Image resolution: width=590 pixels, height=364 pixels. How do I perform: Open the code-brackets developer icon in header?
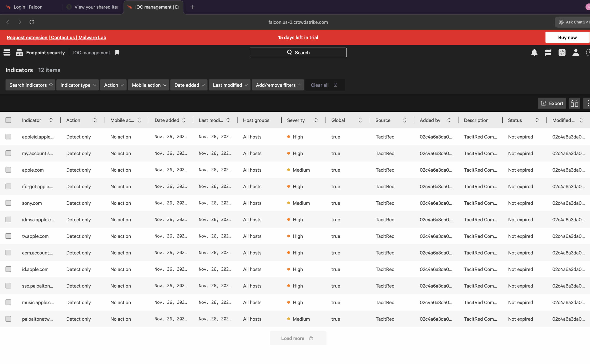[562, 53]
